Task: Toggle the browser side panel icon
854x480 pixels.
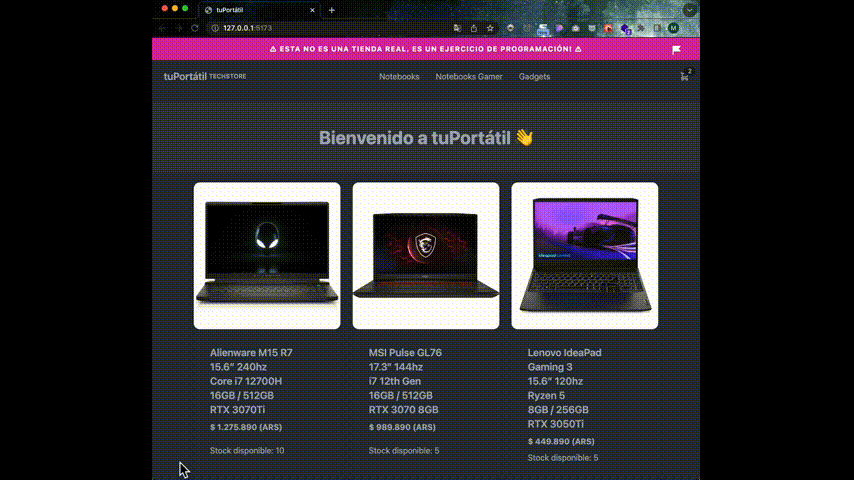Action: pyautogui.click(x=657, y=28)
